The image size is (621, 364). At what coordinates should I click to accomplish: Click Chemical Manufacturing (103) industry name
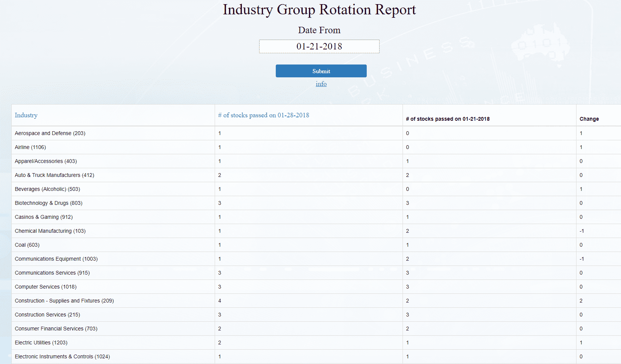tap(50, 231)
